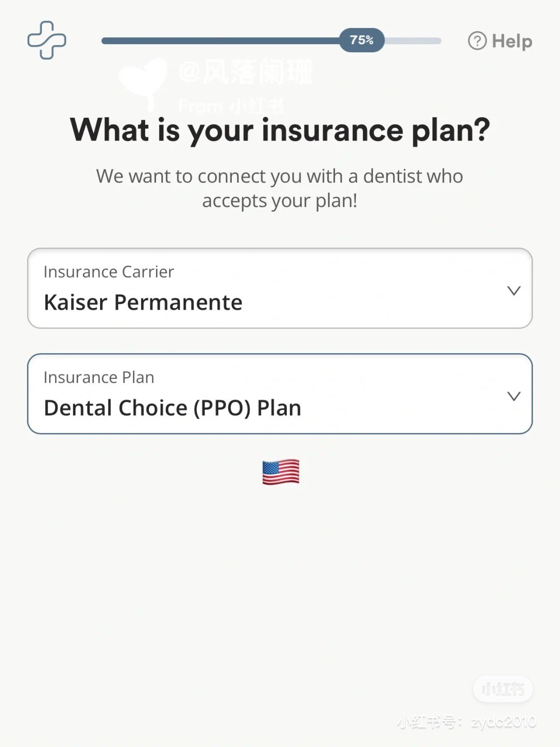560x747 pixels.
Task: Click the cross-shaped logo icon
Action: point(47,40)
